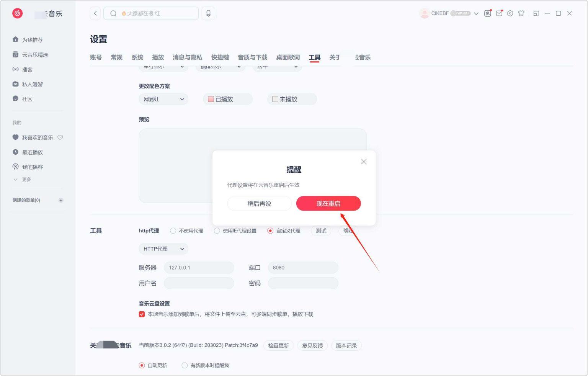The image size is (588, 376).
Task: Expand account menu arrow next to VIP badge
Action: click(x=476, y=13)
